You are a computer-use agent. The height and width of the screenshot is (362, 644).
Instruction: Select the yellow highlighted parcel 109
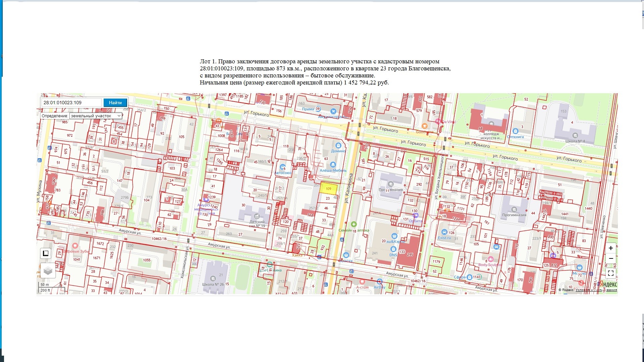pos(328,188)
